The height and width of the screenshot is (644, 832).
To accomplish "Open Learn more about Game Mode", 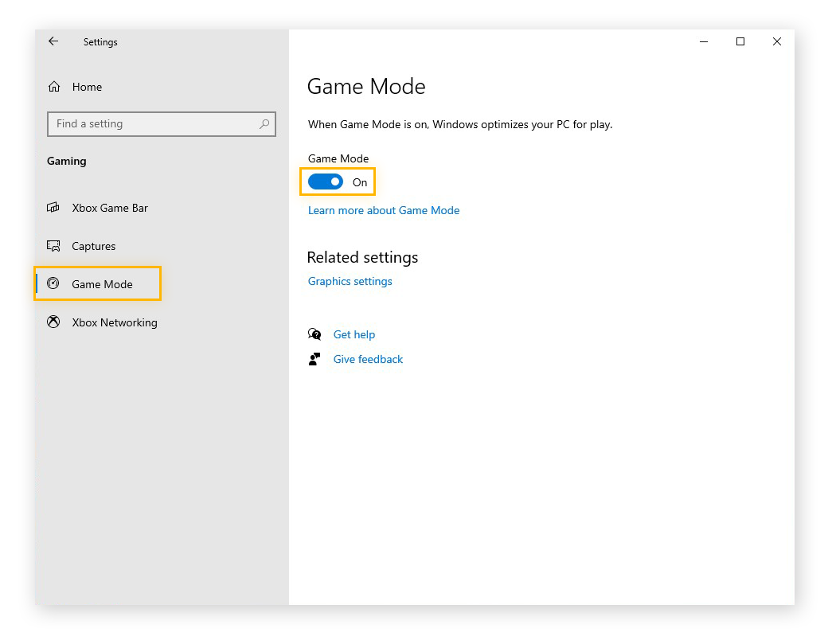I will 384,210.
